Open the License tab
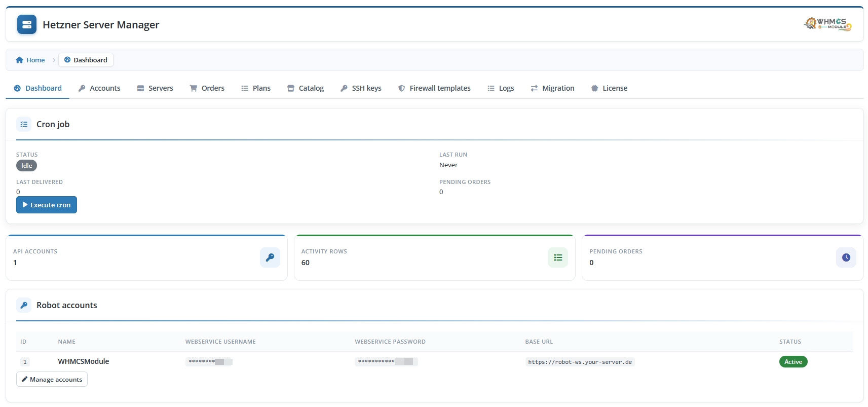 tap(609, 88)
